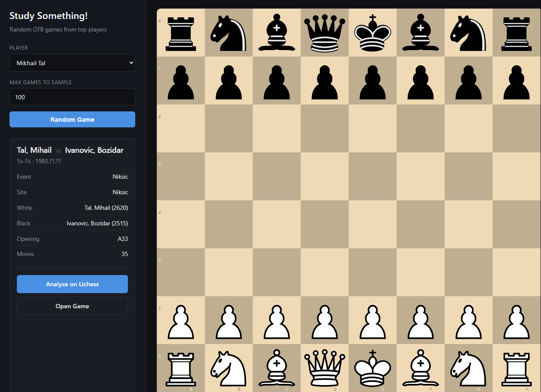Select the white queen on d1

pyautogui.click(x=325, y=368)
